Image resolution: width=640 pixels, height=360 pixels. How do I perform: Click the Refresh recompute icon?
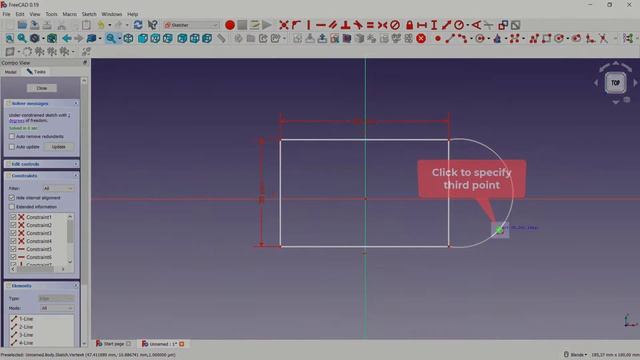tap(138, 25)
